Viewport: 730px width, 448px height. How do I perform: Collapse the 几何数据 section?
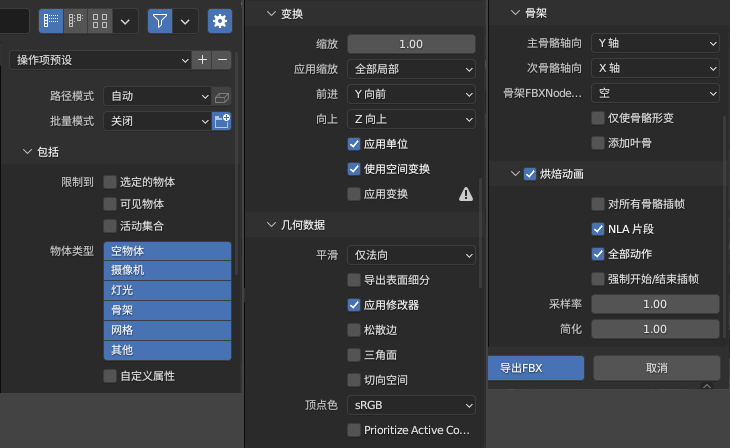coord(271,225)
